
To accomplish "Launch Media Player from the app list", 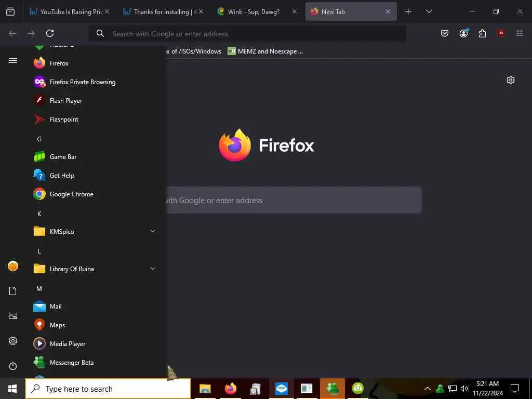I will (x=94, y=344).
